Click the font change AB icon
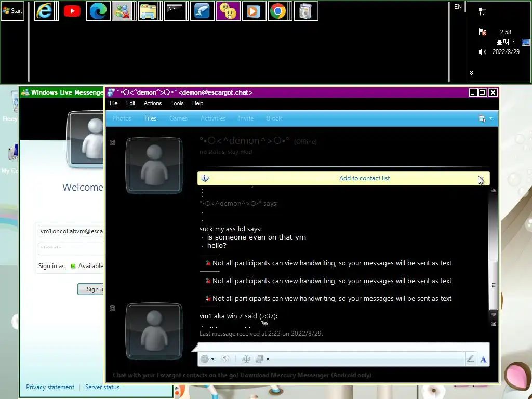 [246, 359]
